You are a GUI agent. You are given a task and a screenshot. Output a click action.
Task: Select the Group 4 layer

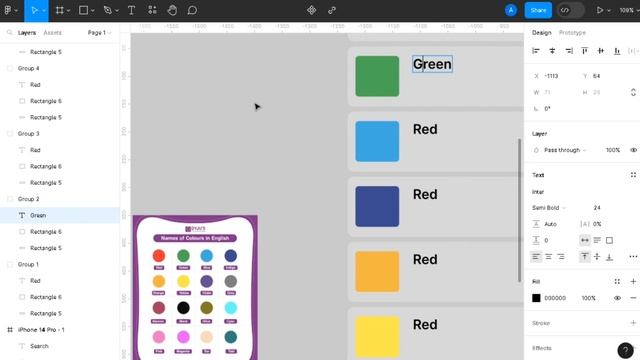pyautogui.click(x=60, y=69)
